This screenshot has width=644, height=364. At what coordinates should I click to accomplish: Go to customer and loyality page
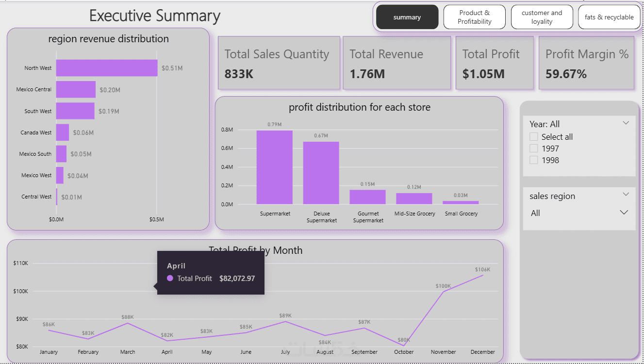pos(542,17)
